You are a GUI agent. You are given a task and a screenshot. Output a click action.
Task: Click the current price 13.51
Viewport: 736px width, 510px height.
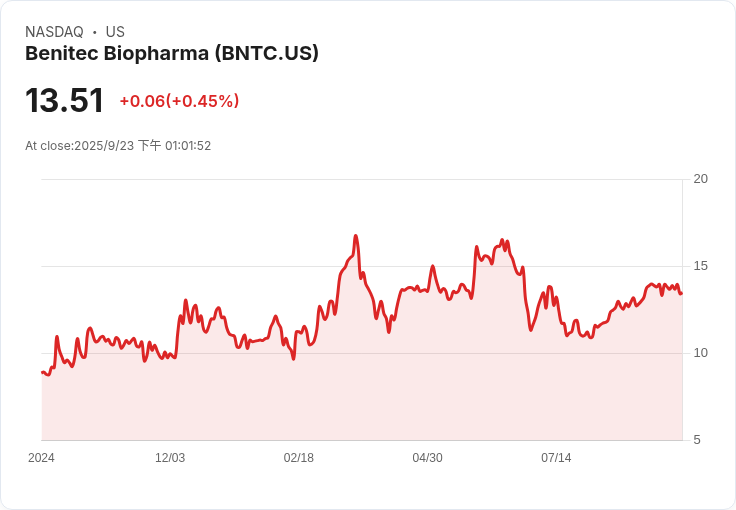(64, 100)
